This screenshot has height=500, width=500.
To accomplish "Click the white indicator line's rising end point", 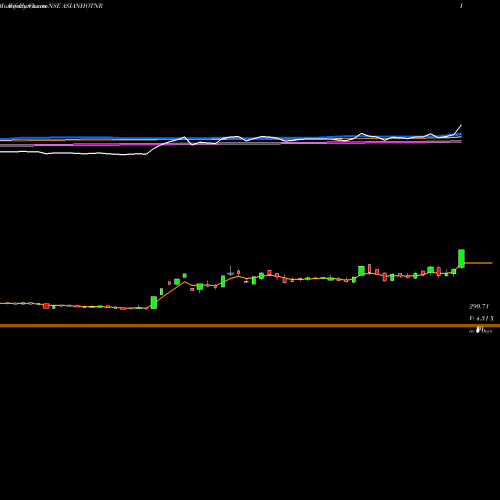I will point(461,125).
